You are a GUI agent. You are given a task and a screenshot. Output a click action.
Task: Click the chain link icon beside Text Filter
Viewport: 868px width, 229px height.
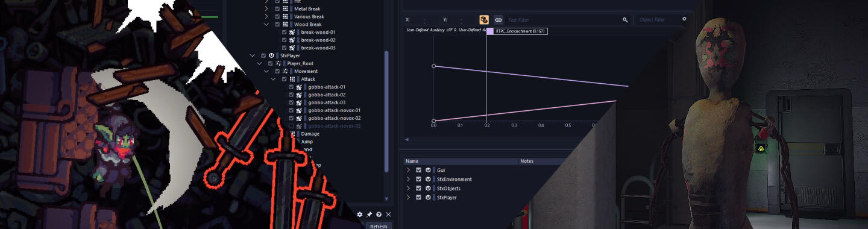tap(498, 20)
